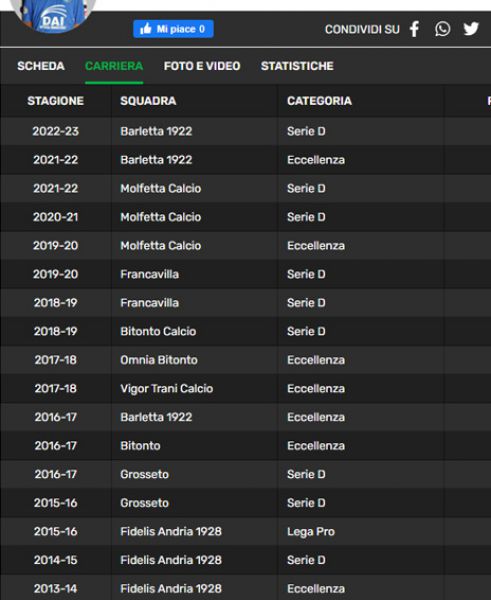Select the Omnia Bitonto team entry
The height and width of the screenshot is (600, 491).
[159, 360]
